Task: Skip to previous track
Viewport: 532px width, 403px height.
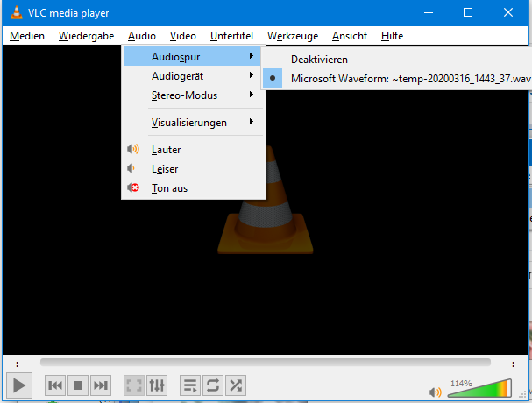Action: [x=55, y=385]
